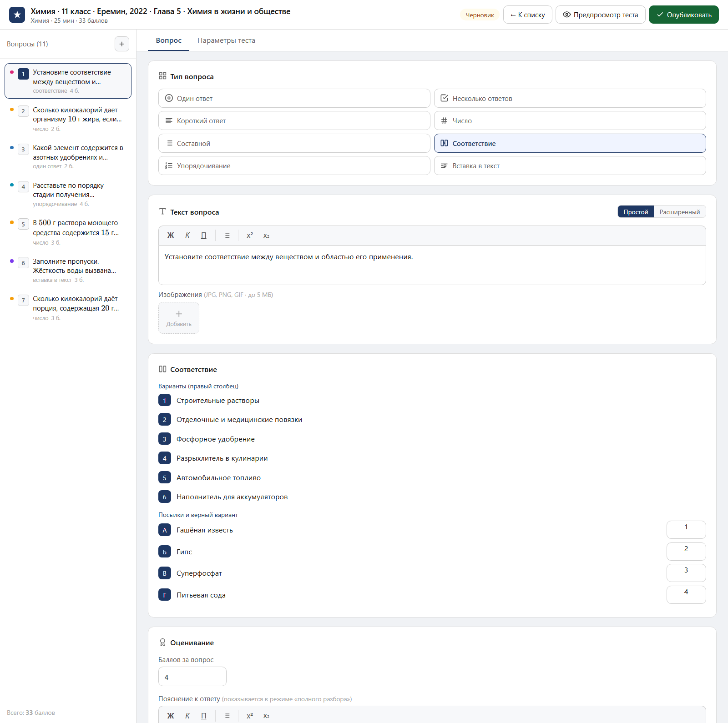728x723 pixels.
Task: Switch text editor to Расширенный mode
Action: [x=680, y=212]
